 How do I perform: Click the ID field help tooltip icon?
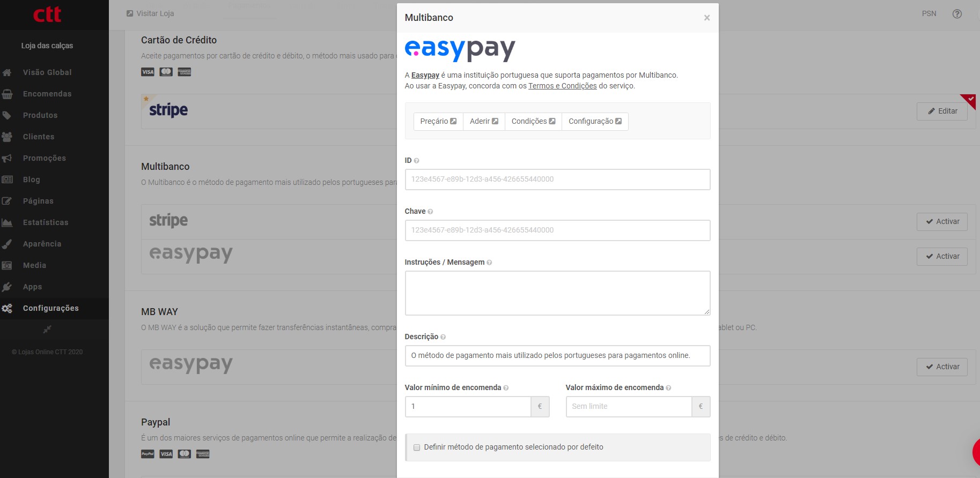coord(417,161)
